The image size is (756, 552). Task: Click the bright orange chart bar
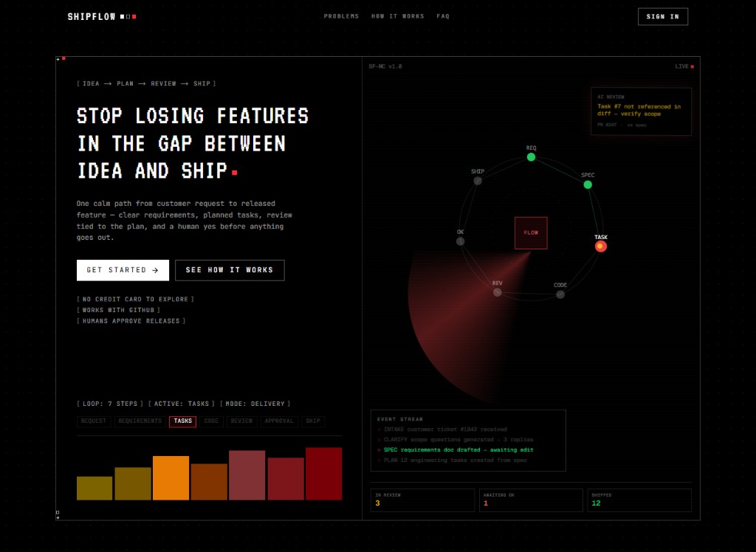[171, 477]
